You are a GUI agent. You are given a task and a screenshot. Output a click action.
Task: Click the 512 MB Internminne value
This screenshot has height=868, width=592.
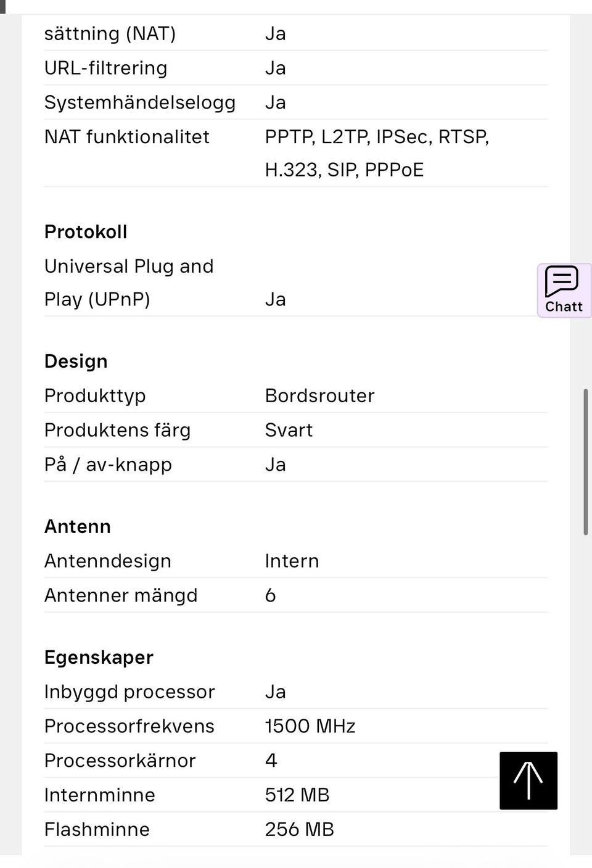pyautogui.click(x=297, y=796)
